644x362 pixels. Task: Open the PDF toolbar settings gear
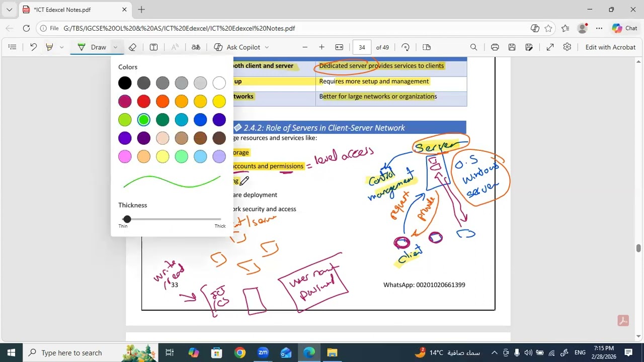coord(567,47)
